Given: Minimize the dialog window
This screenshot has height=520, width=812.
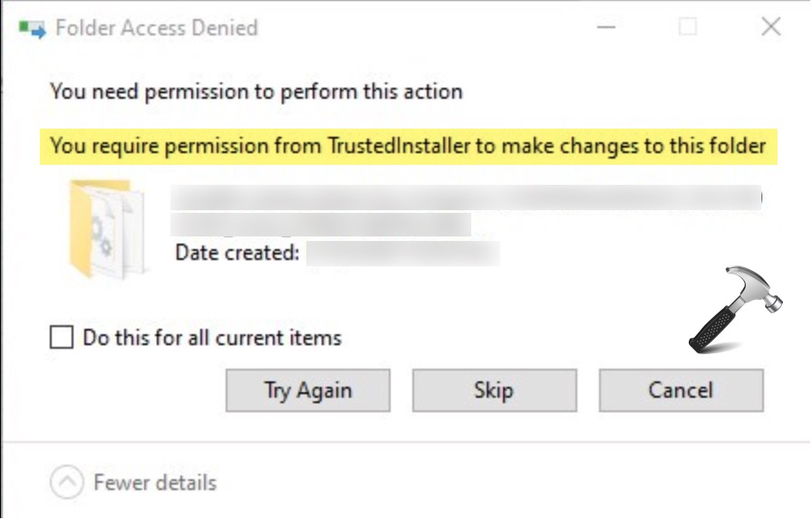Looking at the screenshot, I should [606, 27].
